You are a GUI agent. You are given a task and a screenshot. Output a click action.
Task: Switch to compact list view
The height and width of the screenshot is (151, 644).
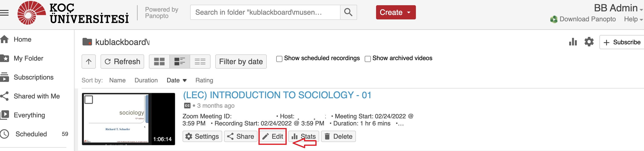(200, 62)
